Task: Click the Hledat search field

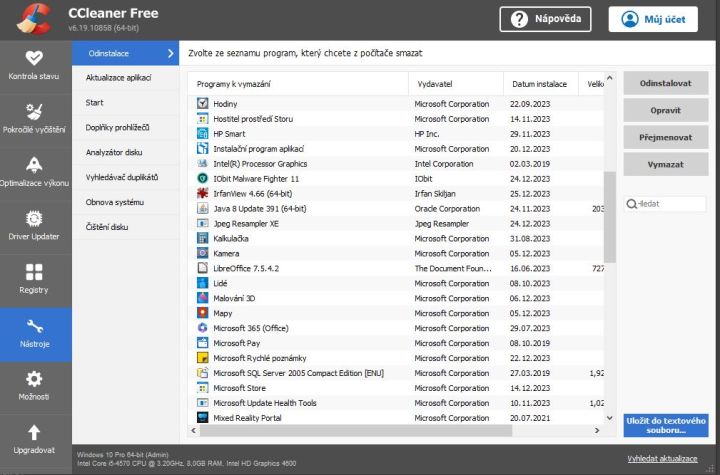Action: coord(665,204)
